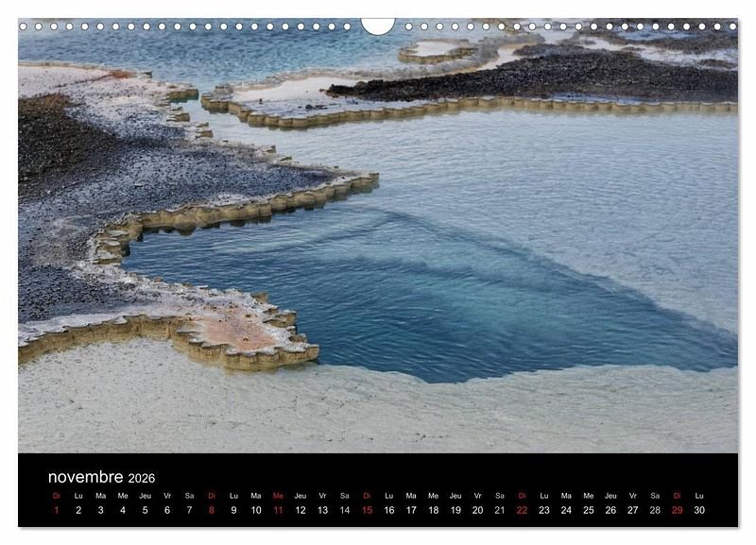This screenshot has height=545, width=756.
Task: Select red Sunday date 22
Action: point(523,510)
